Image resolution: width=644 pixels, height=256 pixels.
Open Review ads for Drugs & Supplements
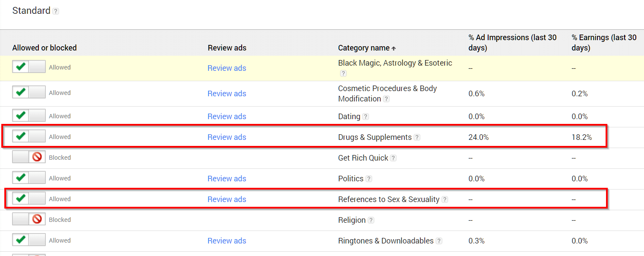(x=227, y=137)
